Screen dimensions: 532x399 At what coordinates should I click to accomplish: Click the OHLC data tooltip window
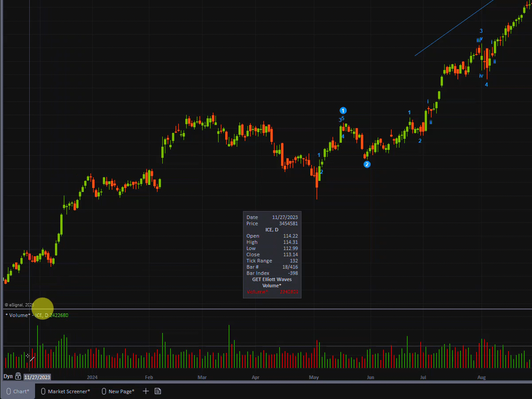[272, 254]
